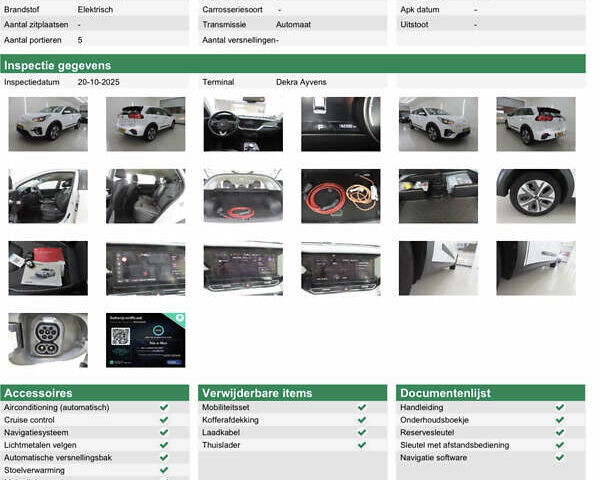Screen dimensions: 600x480
Task: Select the 'Handleiding' document text
Action: click(x=422, y=407)
